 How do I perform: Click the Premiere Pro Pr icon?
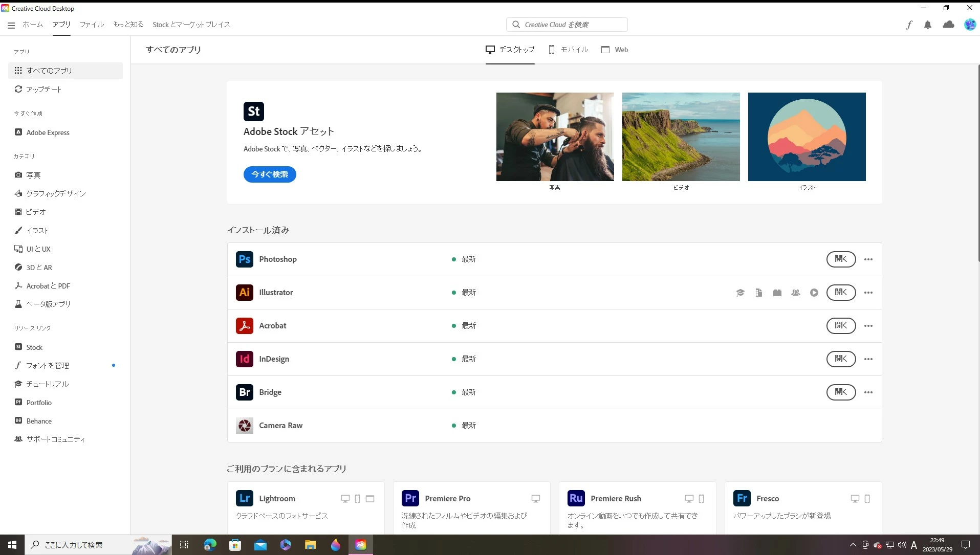coord(410,498)
